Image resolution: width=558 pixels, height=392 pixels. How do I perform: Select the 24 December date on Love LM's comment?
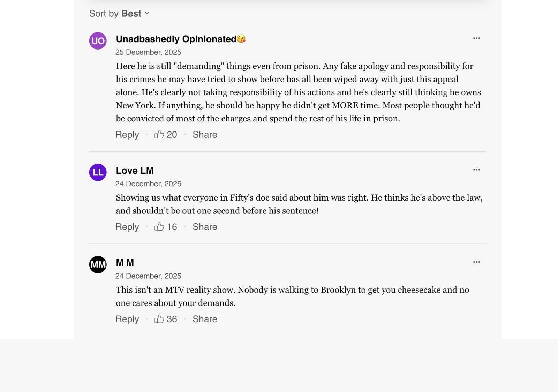149,183
